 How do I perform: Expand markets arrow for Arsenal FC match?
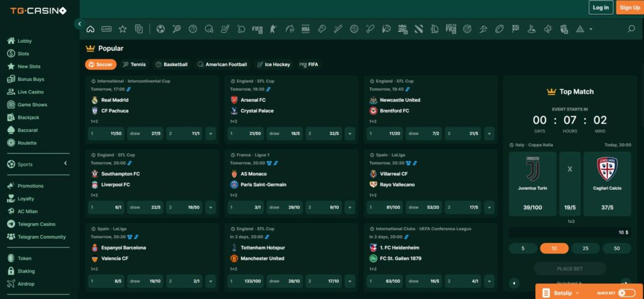coord(350,134)
